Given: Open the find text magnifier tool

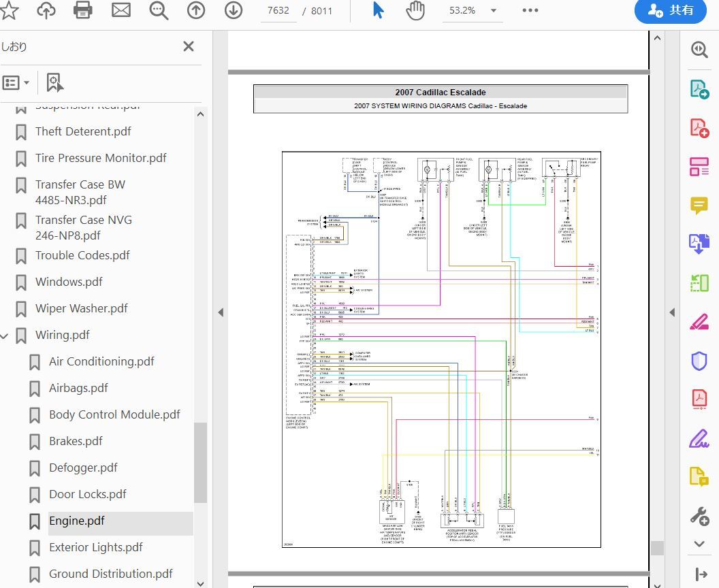Looking at the screenshot, I should point(159,10).
